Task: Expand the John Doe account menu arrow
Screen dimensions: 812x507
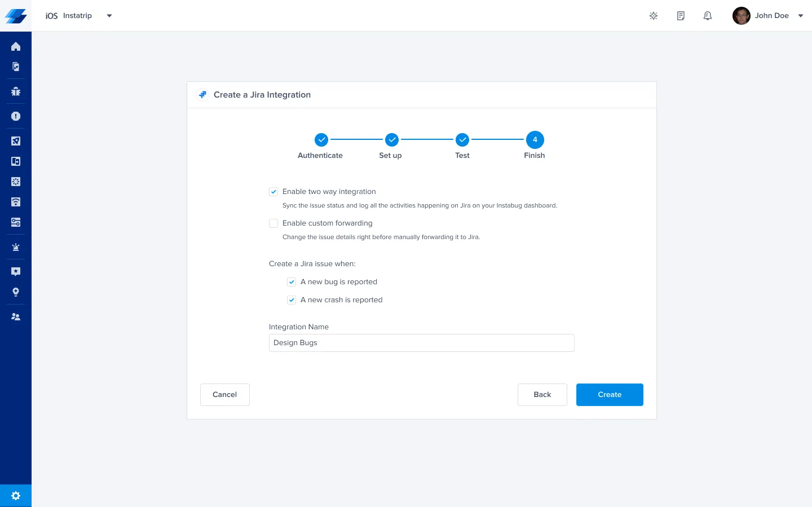Action: (801, 16)
